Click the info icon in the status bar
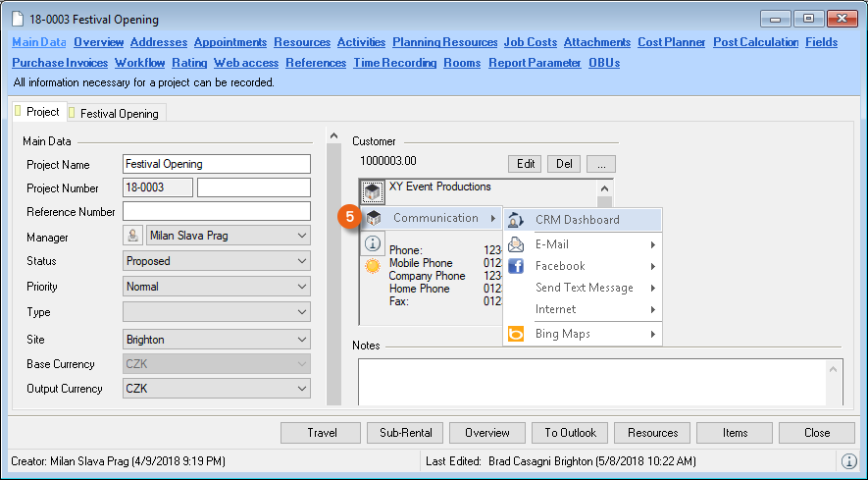The image size is (868, 480). tap(848, 460)
